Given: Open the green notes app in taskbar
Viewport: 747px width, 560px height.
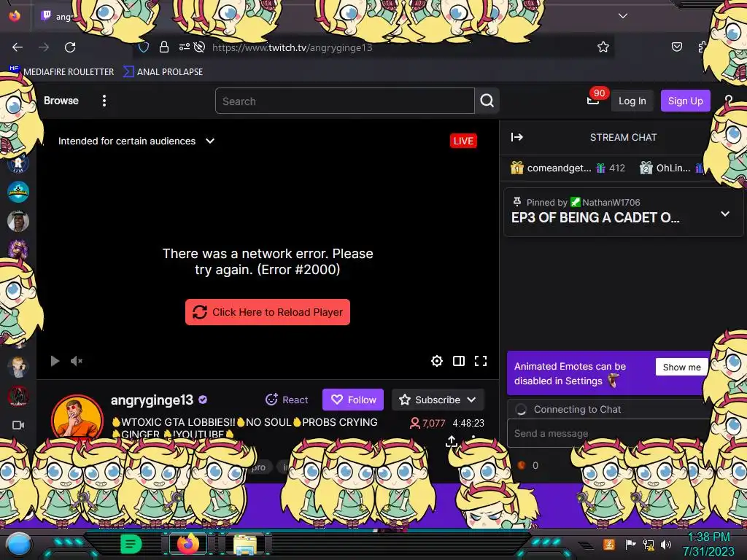Looking at the screenshot, I should [x=131, y=544].
